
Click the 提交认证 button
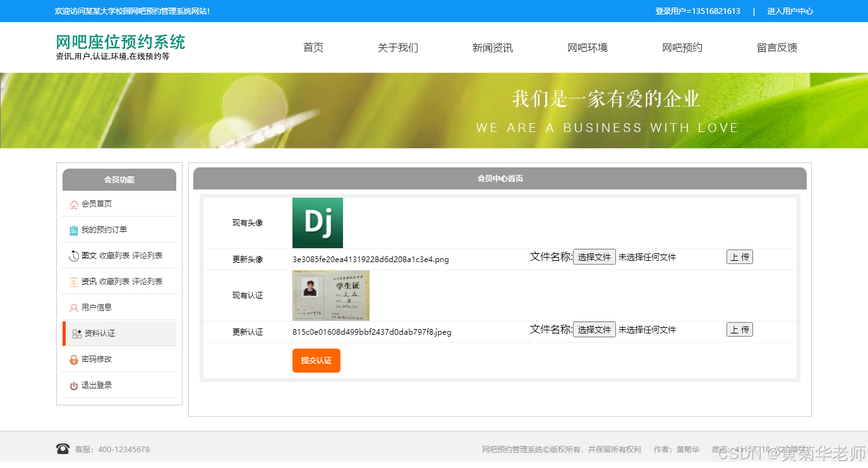(316, 360)
